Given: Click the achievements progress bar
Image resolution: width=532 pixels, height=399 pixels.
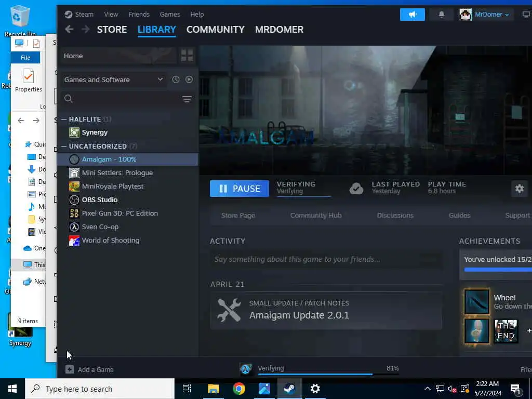Looking at the screenshot, I should (x=498, y=270).
